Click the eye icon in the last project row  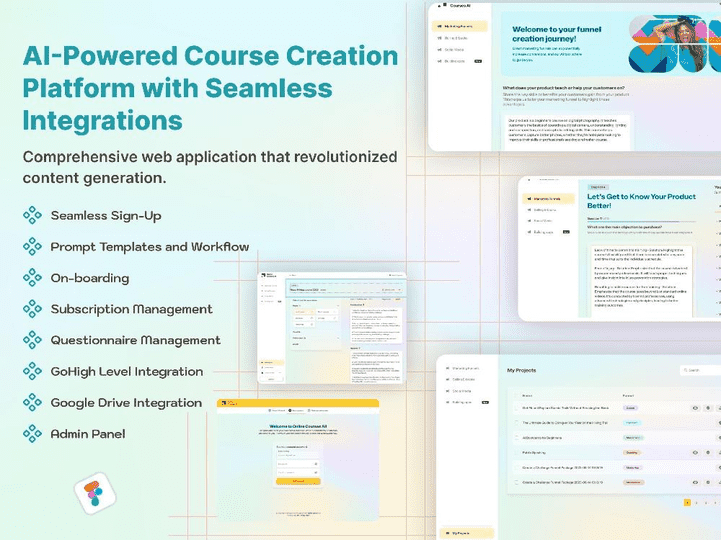[695, 483]
